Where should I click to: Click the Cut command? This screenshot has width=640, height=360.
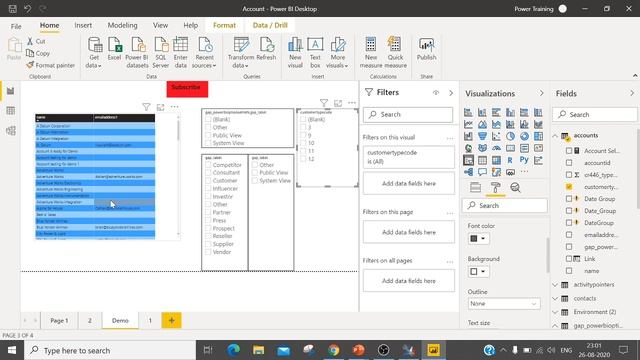[36, 41]
